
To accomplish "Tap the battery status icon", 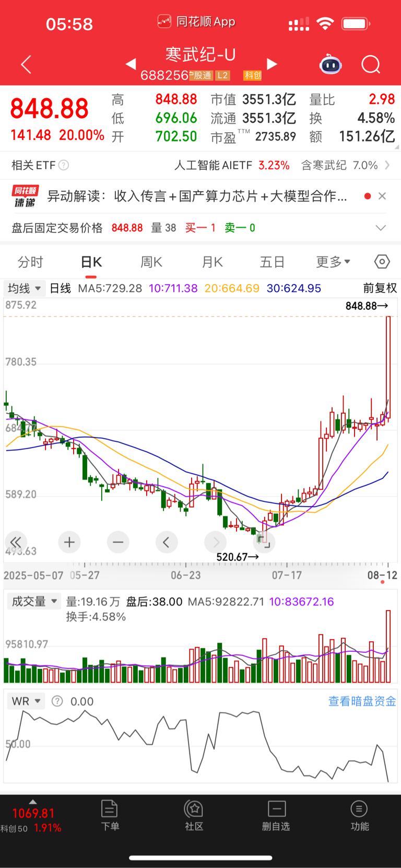I will (x=356, y=24).
